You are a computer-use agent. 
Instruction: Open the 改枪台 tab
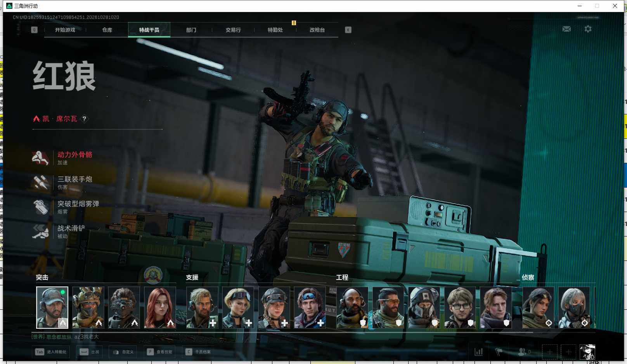coord(317,30)
